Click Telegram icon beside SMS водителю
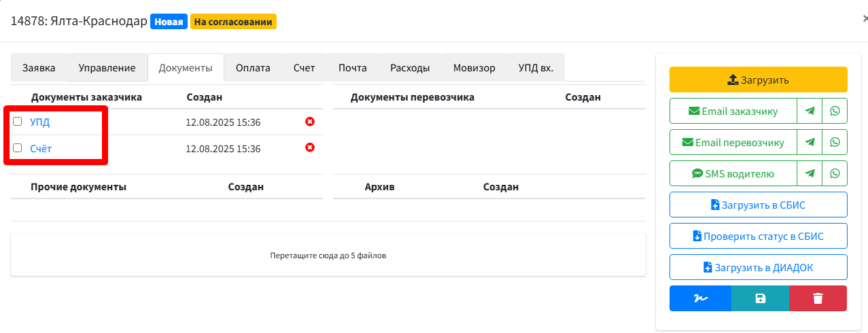The width and height of the screenshot is (868, 333). (x=810, y=173)
